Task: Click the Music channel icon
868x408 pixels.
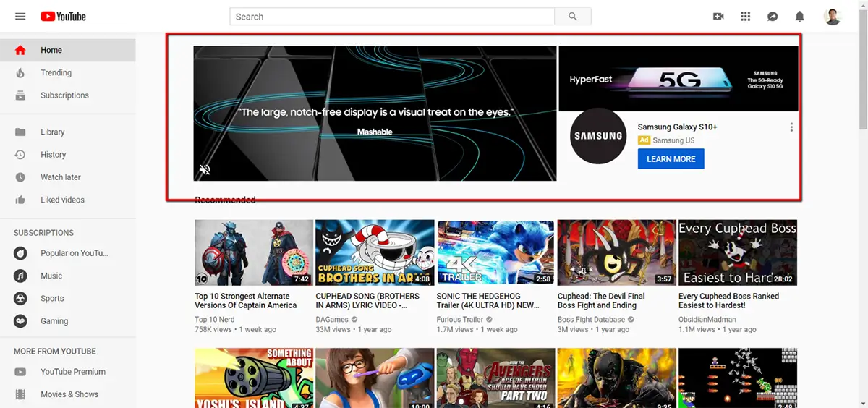Action: pos(21,276)
